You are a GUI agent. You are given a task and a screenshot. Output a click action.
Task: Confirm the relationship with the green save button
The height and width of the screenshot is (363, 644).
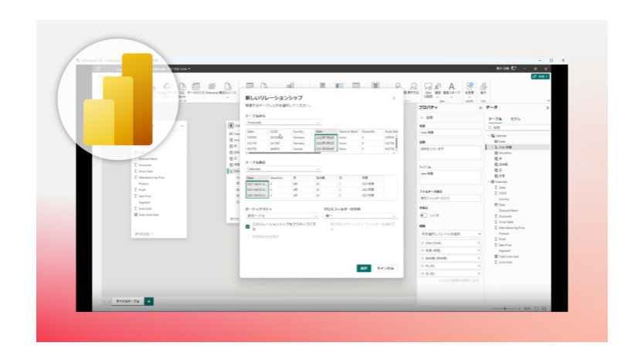point(364,268)
